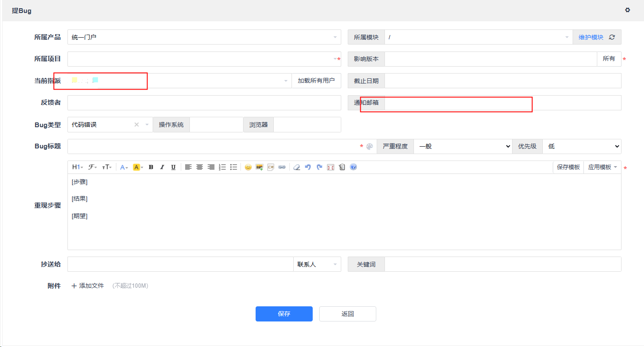Toggle italic text in the editor
644x347 pixels.
[x=162, y=167]
